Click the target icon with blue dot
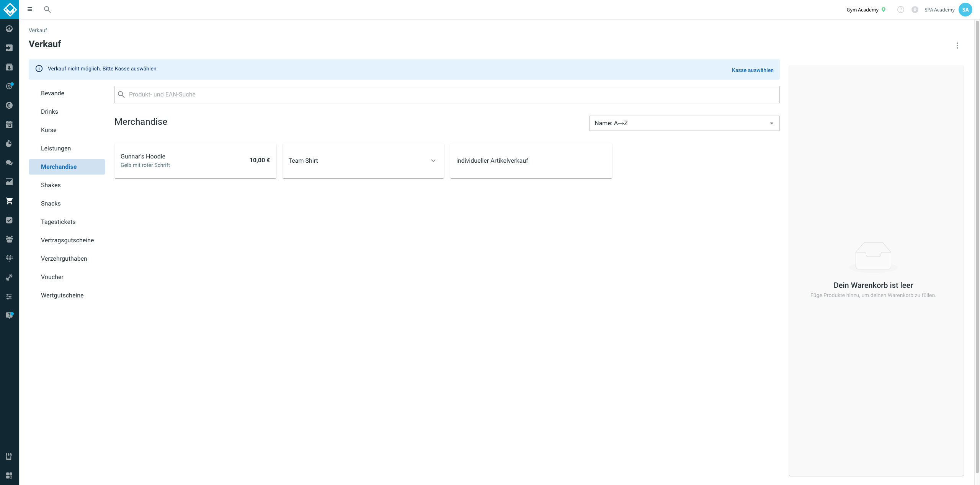980x485 pixels. (9, 86)
